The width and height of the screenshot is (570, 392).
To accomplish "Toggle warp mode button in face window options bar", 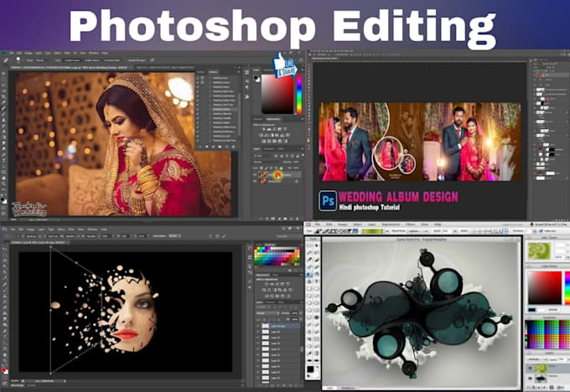I will (211, 236).
